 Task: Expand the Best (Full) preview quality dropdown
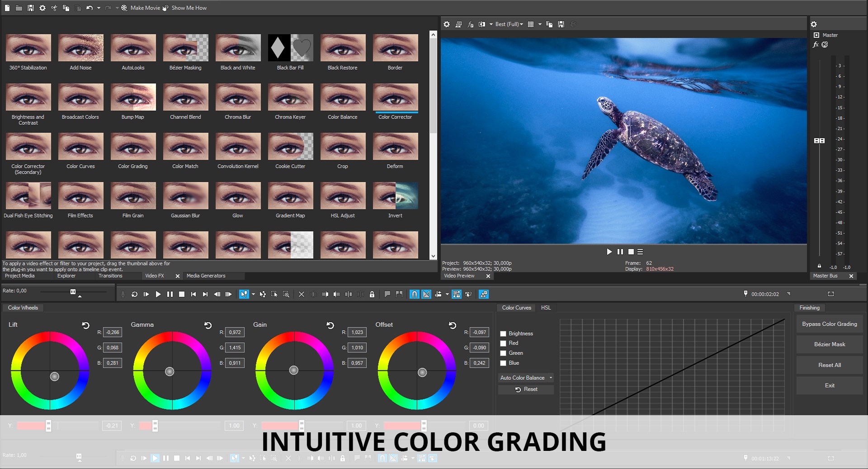pyautogui.click(x=521, y=24)
